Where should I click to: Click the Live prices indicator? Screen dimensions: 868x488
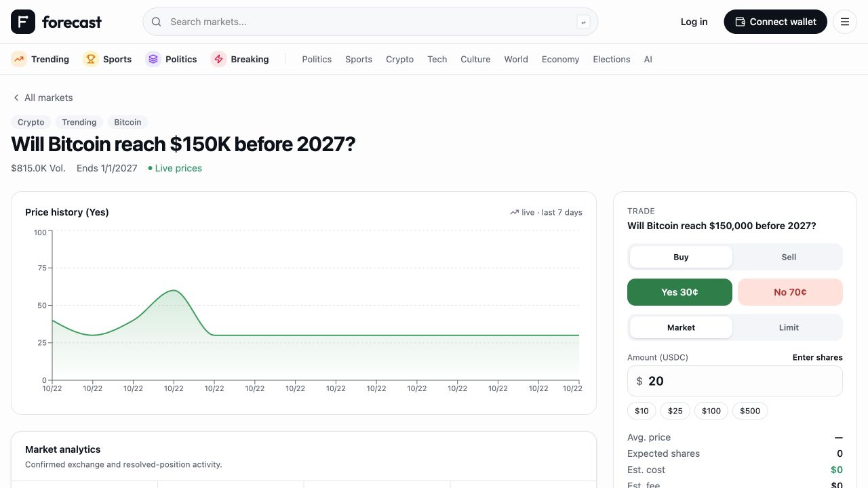(x=175, y=168)
